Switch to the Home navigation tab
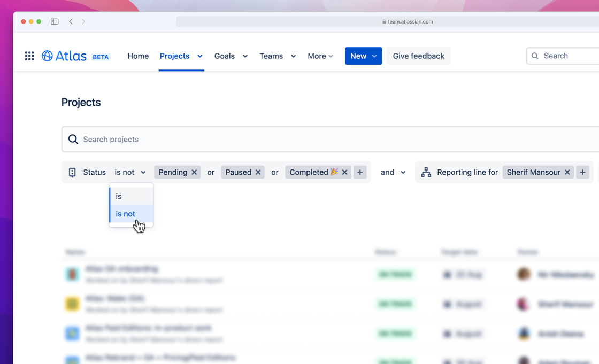This screenshot has height=364, width=599. 138,56
